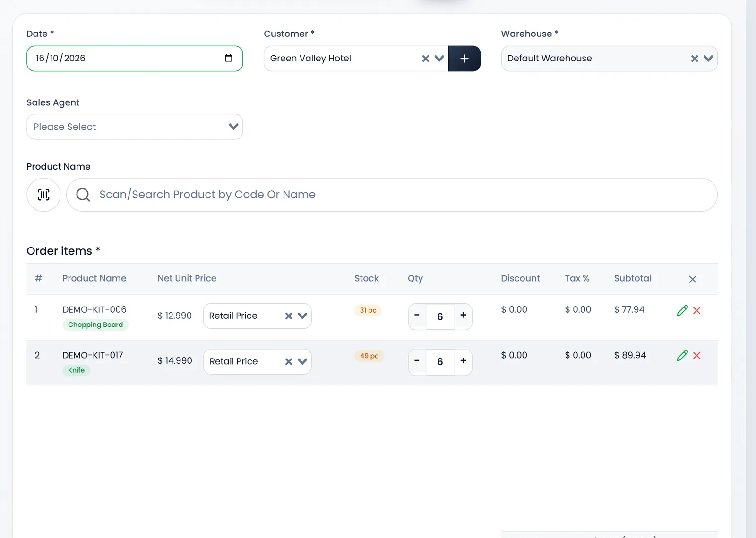Expand the Warehouse dropdown chevron
The image size is (756, 538).
[x=708, y=59]
